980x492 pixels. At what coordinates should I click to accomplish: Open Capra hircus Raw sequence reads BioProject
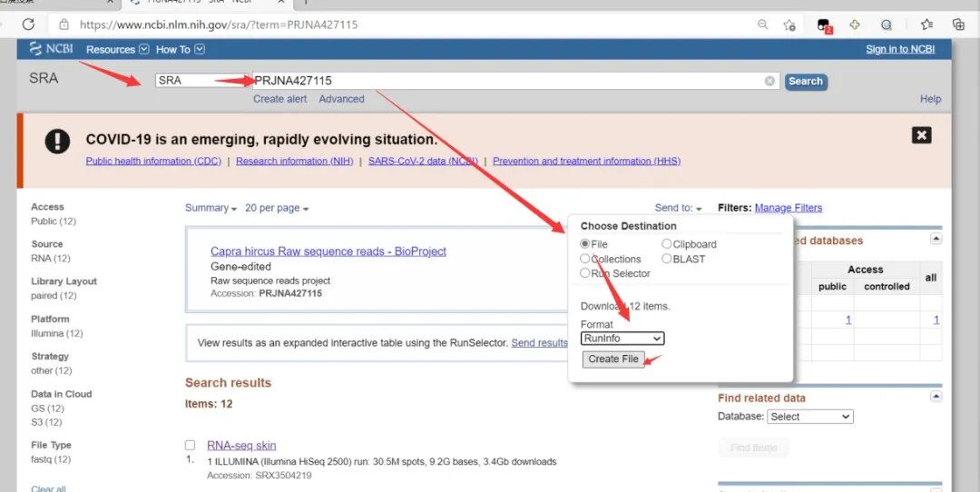tap(328, 251)
